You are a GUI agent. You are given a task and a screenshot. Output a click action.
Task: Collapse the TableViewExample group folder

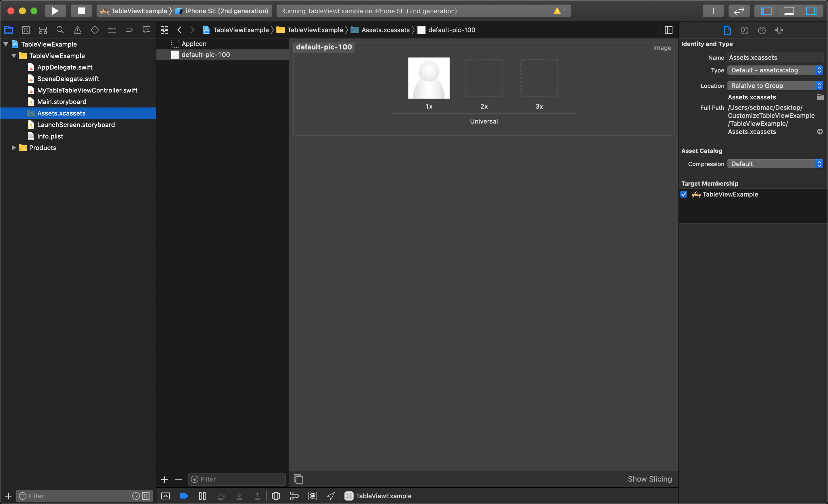(x=14, y=56)
